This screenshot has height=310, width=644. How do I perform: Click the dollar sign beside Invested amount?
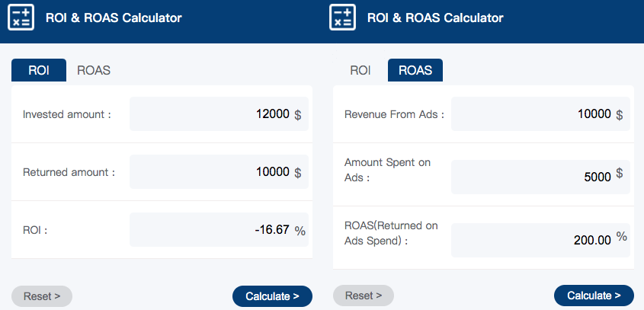pos(298,115)
